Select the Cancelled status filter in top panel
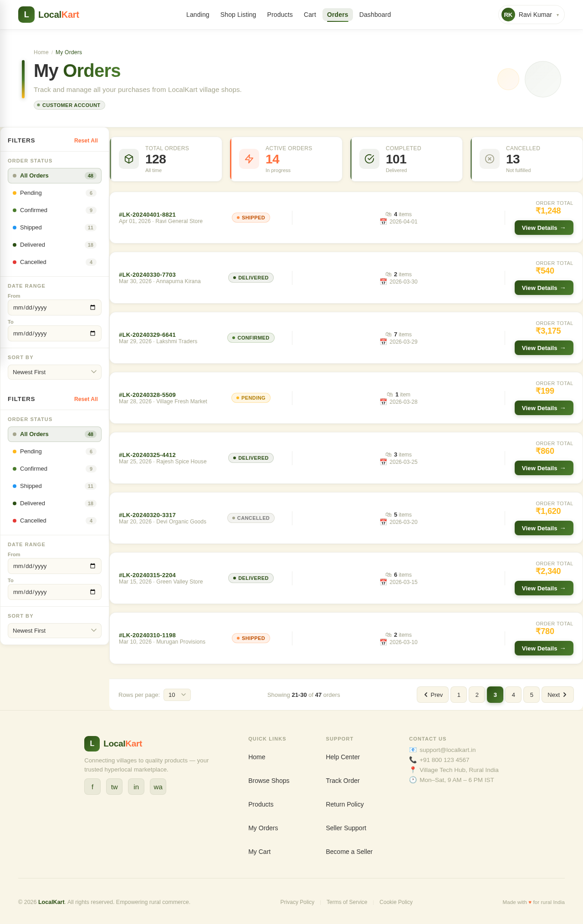This screenshot has width=583, height=924. coord(55,262)
